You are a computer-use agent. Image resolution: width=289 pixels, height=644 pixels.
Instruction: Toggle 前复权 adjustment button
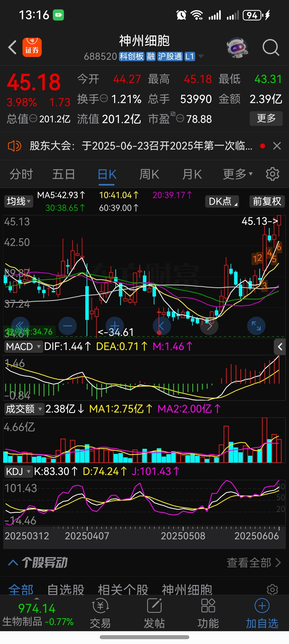coord(267,201)
